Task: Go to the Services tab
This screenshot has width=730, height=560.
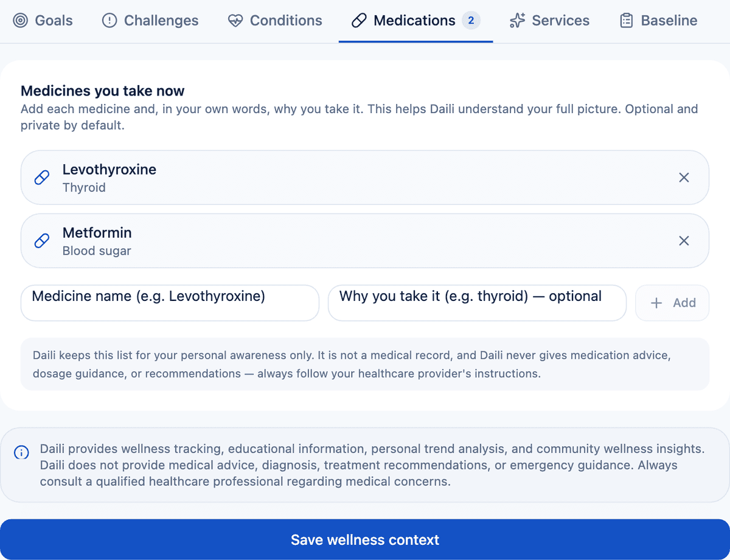Action: coord(550,21)
